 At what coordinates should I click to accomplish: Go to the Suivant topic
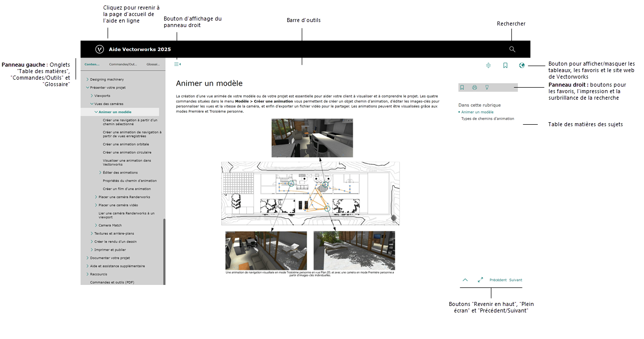click(x=515, y=280)
